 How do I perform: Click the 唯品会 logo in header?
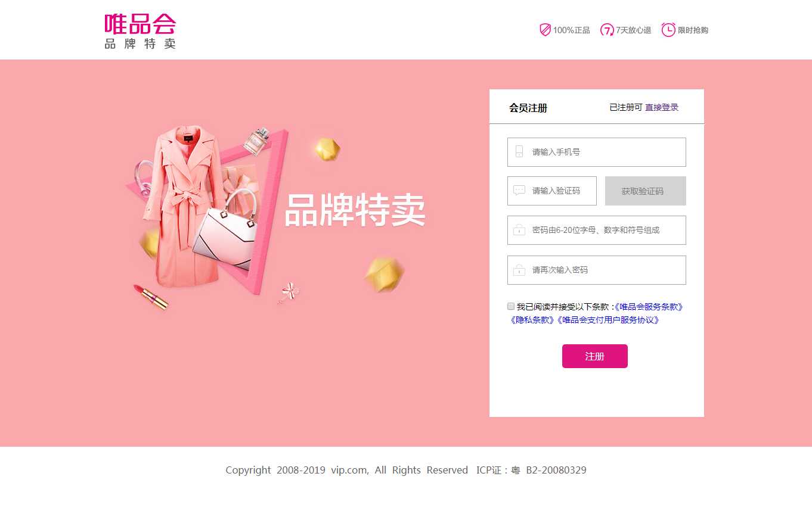[x=140, y=32]
